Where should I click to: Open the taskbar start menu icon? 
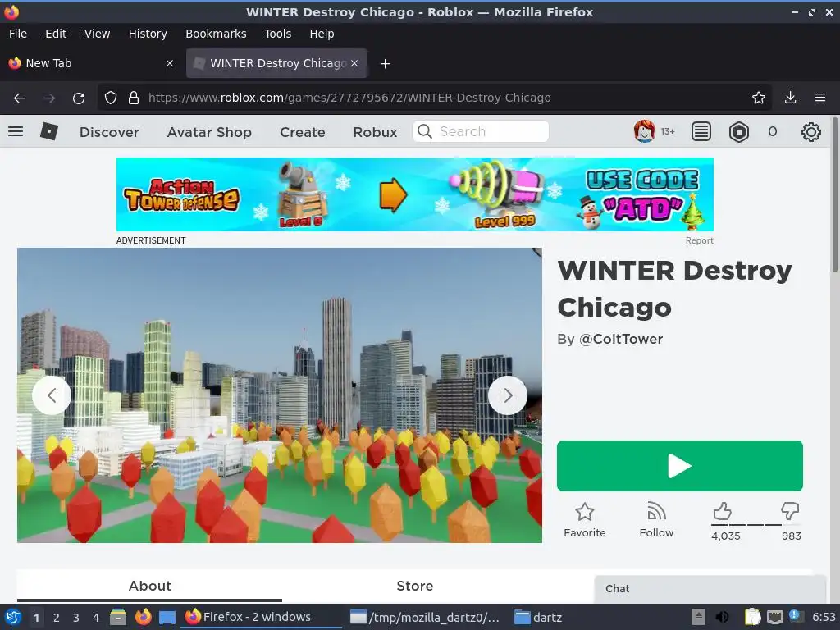(x=13, y=617)
